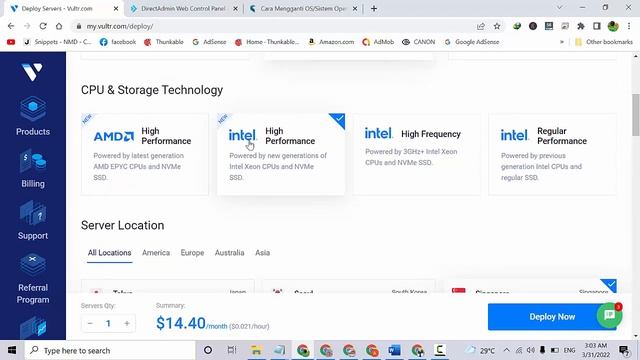Open Task View on the taskbar
This screenshot has height=360, width=640.
pyautogui.click(x=232, y=350)
